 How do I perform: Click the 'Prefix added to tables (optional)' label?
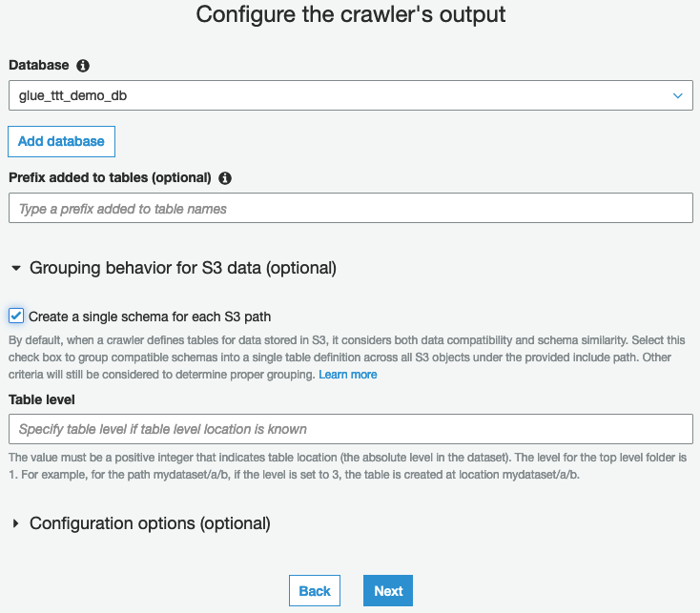click(110, 177)
